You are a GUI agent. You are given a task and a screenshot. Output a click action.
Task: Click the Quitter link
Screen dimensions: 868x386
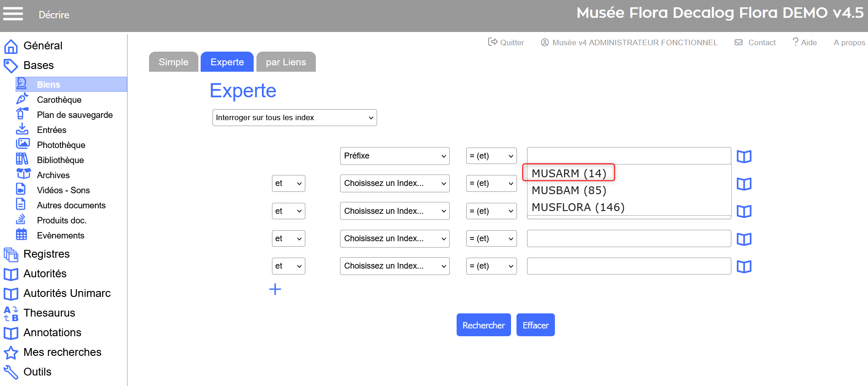pos(506,42)
